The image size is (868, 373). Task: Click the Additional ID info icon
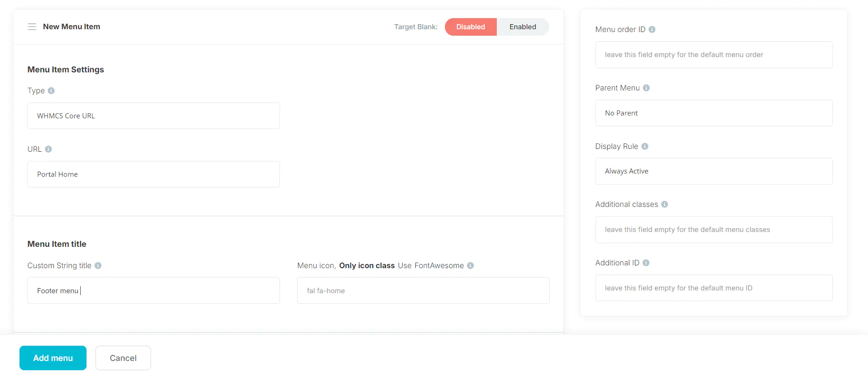pos(646,263)
